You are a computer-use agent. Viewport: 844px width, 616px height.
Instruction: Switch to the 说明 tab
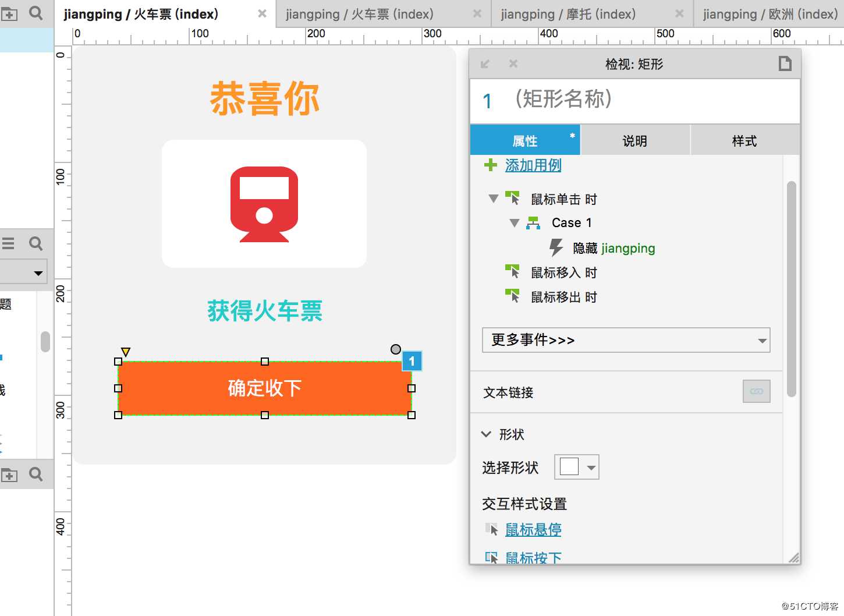pyautogui.click(x=634, y=140)
